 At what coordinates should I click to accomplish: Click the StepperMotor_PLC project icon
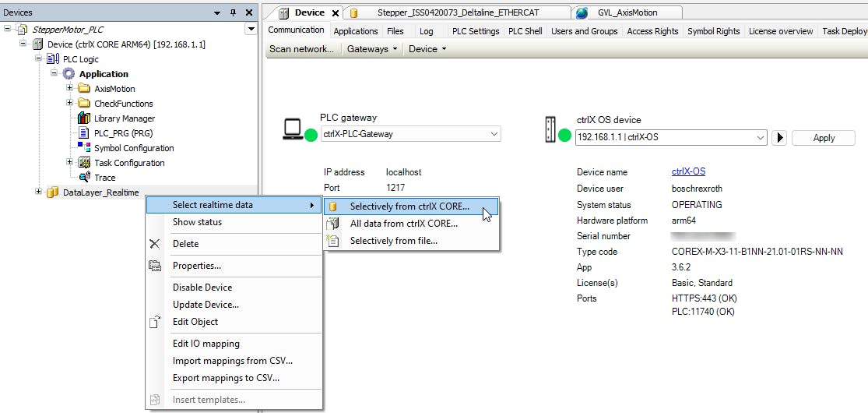click(x=22, y=30)
